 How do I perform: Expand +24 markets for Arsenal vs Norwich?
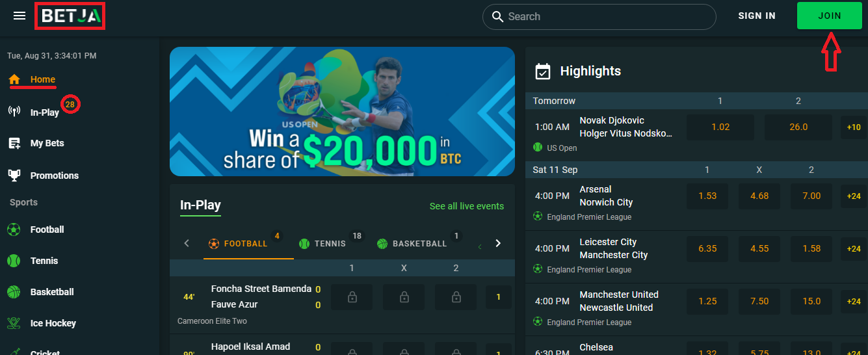coord(854,196)
